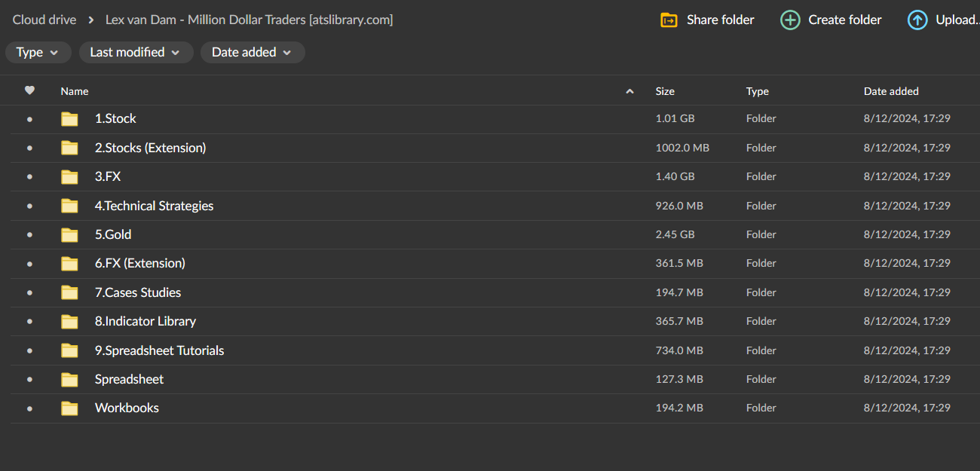Click the folder icon beside 8.Indicator Library

[69, 321]
